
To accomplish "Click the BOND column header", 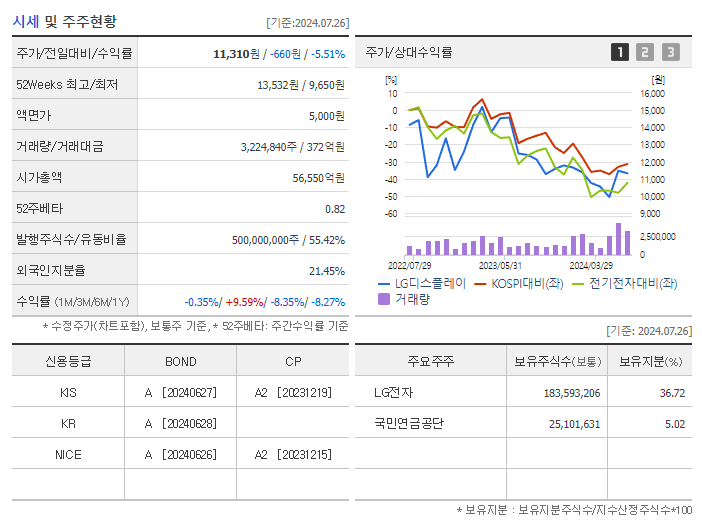I will tap(180, 362).
